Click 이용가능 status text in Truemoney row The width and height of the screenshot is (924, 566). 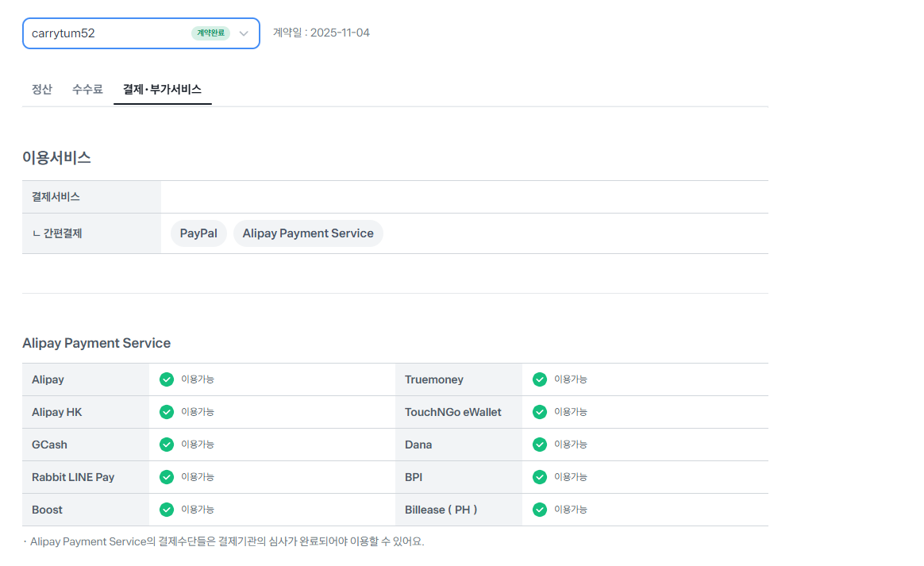click(x=571, y=379)
